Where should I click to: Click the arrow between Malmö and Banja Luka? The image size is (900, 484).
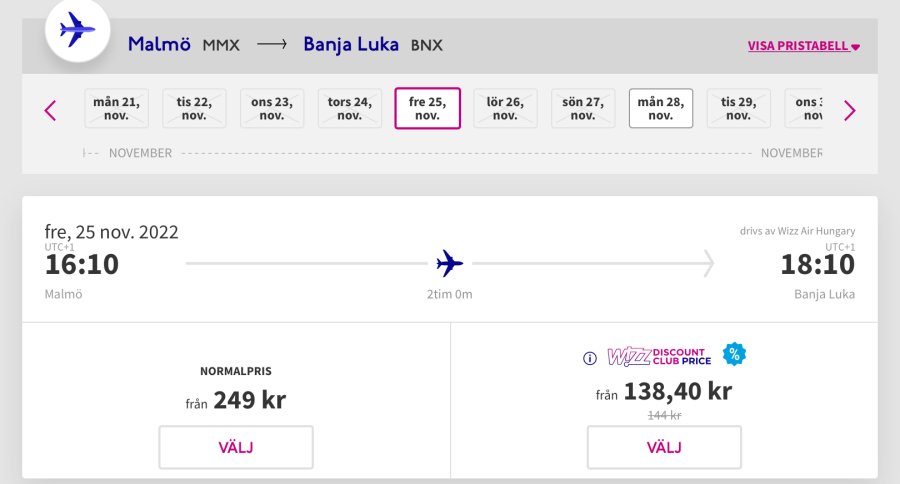coord(271,45)
